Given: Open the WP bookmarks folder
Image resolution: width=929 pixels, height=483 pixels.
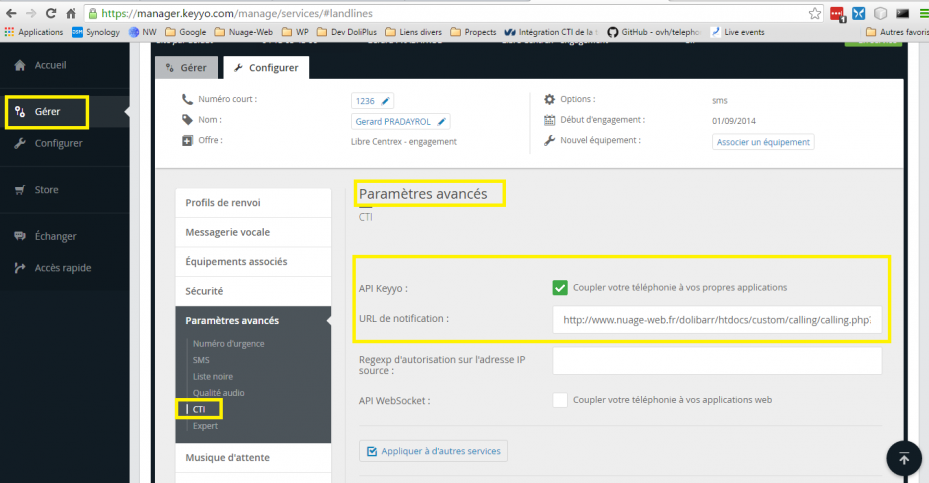Looking at the screenshot, I should [x=295, y=32].
